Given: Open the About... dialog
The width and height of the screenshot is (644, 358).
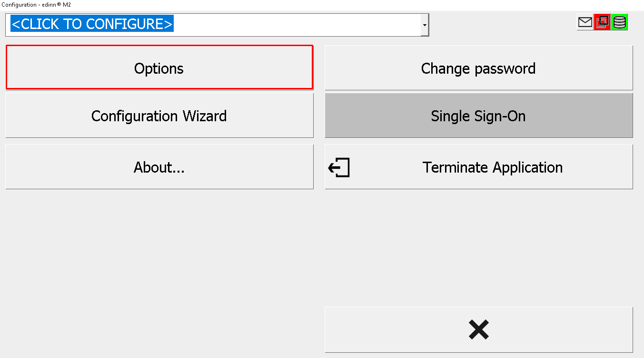Looking at the screenshot, I should click(159, 167).
